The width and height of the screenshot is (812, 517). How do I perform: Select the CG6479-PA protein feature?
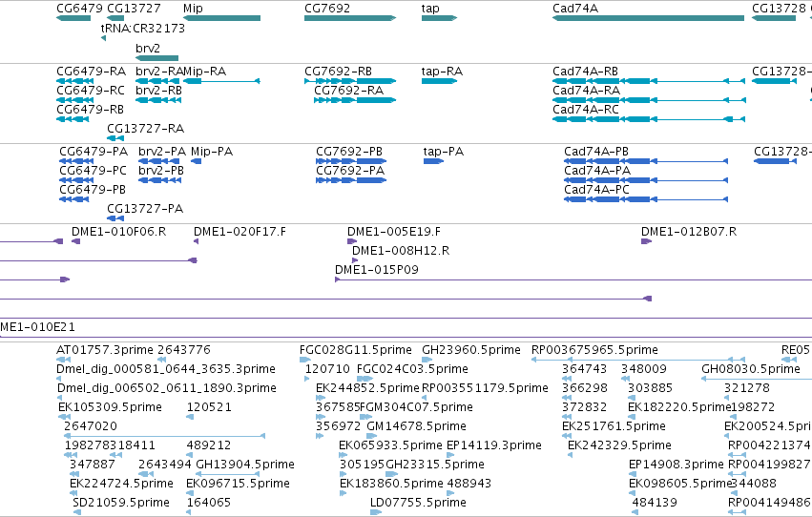tap(76, 161)
